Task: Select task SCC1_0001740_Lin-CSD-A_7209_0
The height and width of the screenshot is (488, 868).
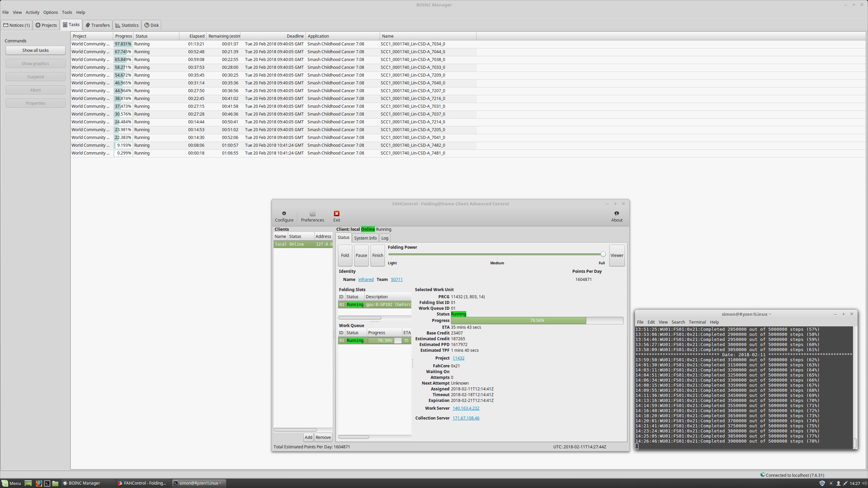Action: 274,75
